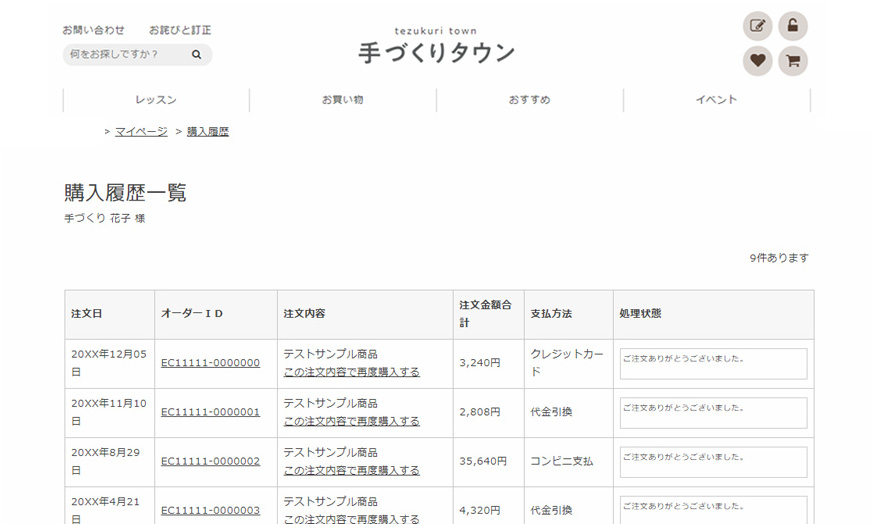Click the login padlock icon
872x524 pixels.
tap(793, 26)
